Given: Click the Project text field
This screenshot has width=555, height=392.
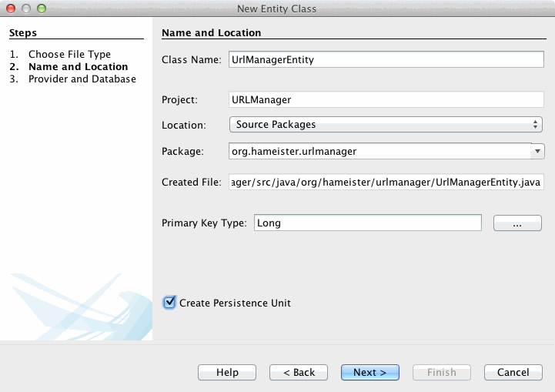Looking at the screenshot, I should [386, 99].
